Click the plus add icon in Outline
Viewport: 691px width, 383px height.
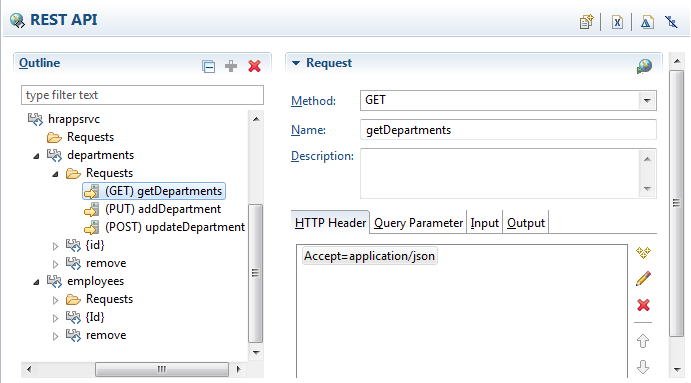click(231, 66)
